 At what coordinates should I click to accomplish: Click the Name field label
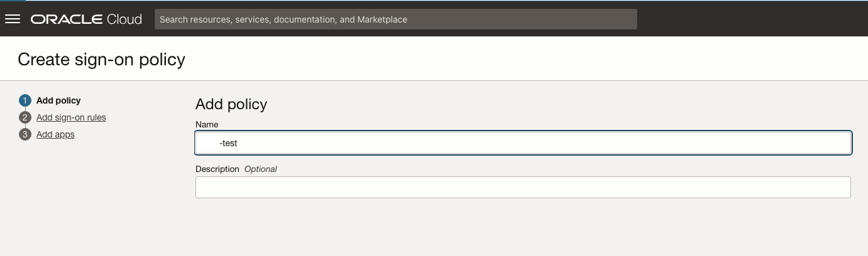207,125
